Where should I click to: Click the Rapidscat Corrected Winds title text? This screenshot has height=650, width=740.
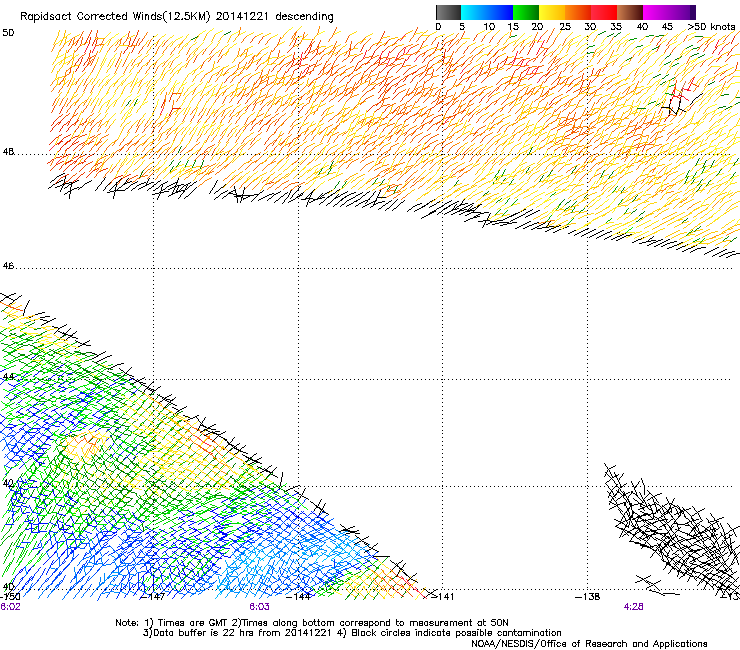177,17
